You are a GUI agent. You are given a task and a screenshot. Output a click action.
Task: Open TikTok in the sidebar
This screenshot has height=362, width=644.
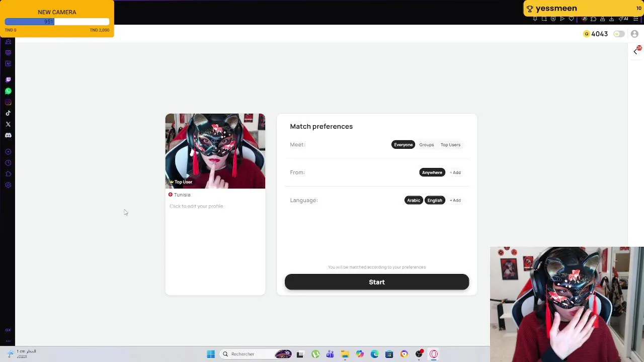coord(8,113)
